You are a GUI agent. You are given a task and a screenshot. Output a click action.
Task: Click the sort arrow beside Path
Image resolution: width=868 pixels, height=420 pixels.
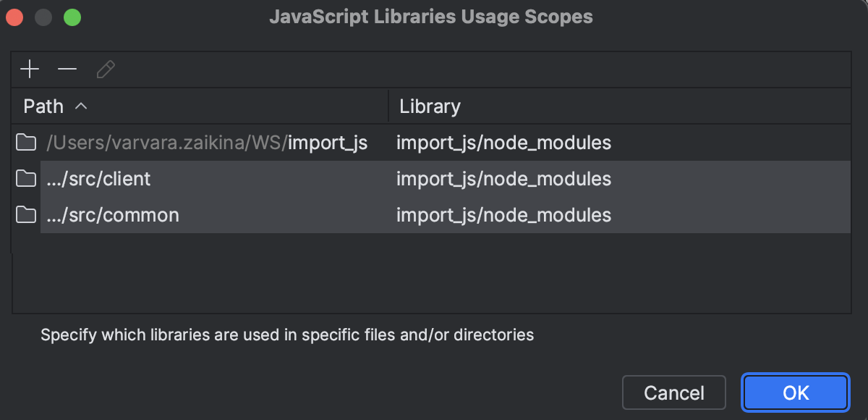tap(81, 106)
